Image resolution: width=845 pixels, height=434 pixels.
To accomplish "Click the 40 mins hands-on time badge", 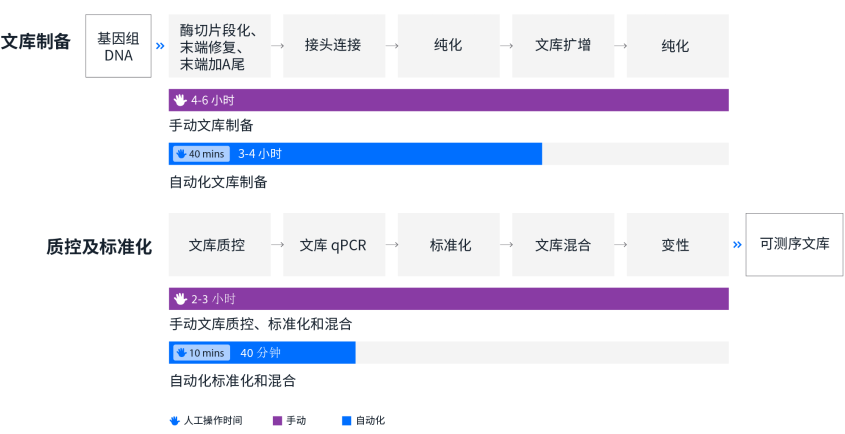I will [x=201, y=154].
